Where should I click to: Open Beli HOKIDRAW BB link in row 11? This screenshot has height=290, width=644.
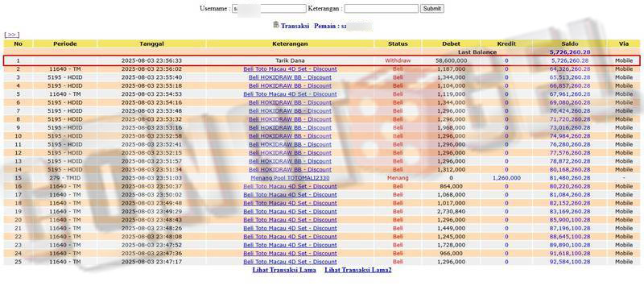tap(290, 144)
